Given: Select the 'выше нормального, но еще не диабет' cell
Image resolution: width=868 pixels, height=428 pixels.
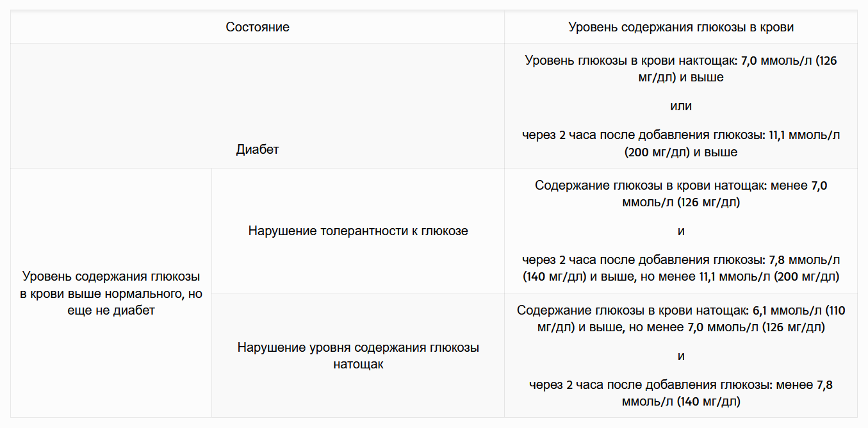Looking at the screenshot, I should click(111, 294).
